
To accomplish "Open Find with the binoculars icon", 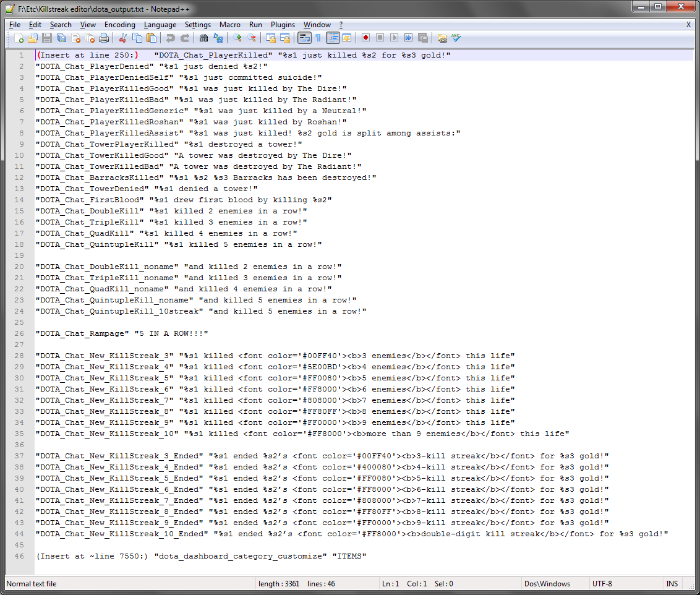I will tap(203, 38).
